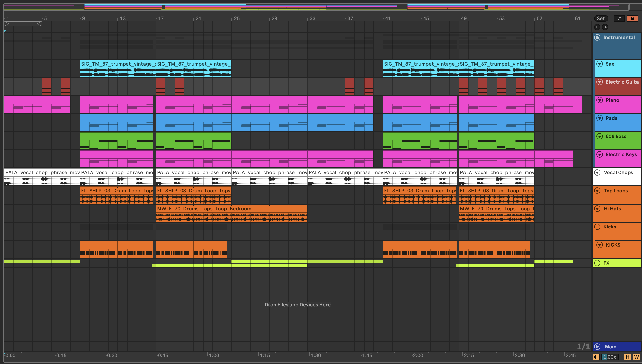Viewport: 642px width, 364px height.
Task: Jump to the previous locator arrow
Action: coord(597,27)
